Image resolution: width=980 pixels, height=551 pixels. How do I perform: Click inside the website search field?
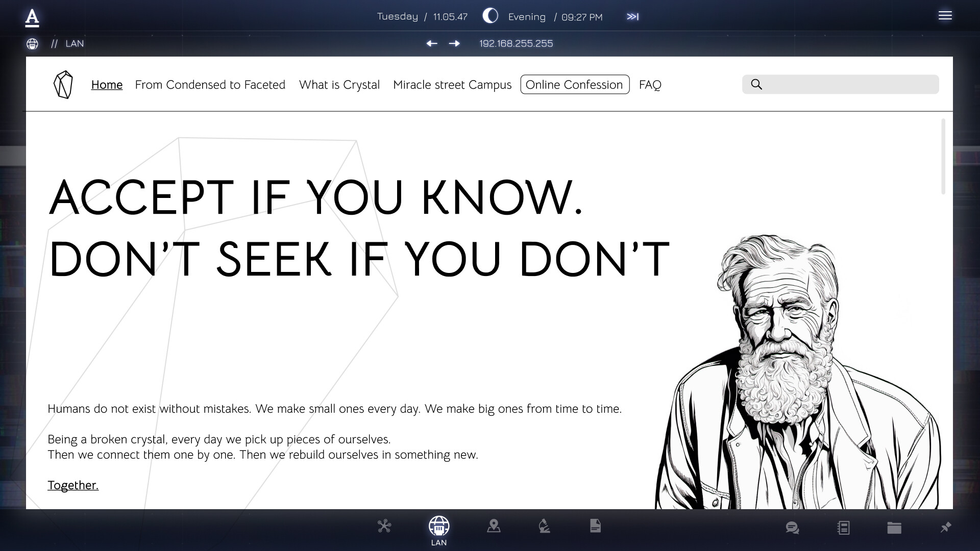pyautogui.click(x=840, y=84)
